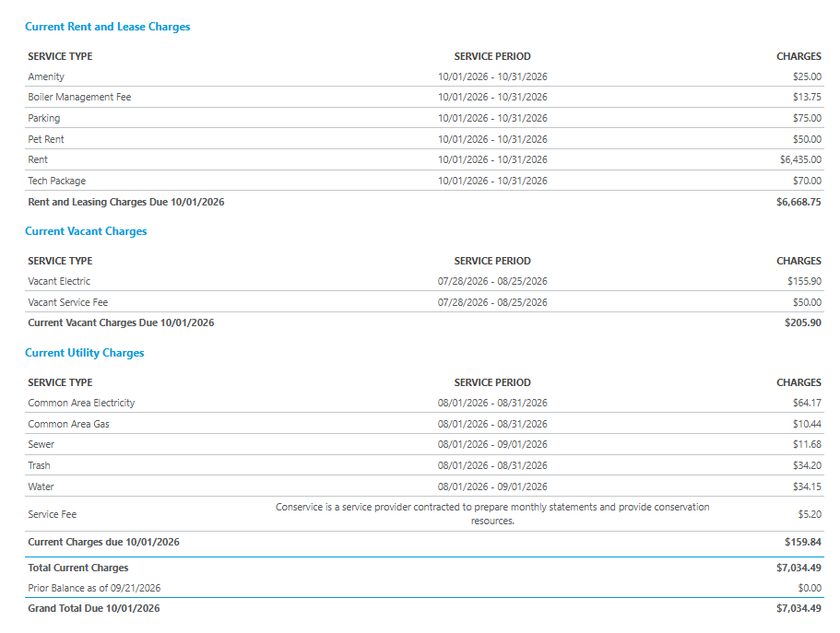Screen dimensions: 840x633
Task: Select the $155.90 vacant electric charge
Action: [x=804, y=281]
